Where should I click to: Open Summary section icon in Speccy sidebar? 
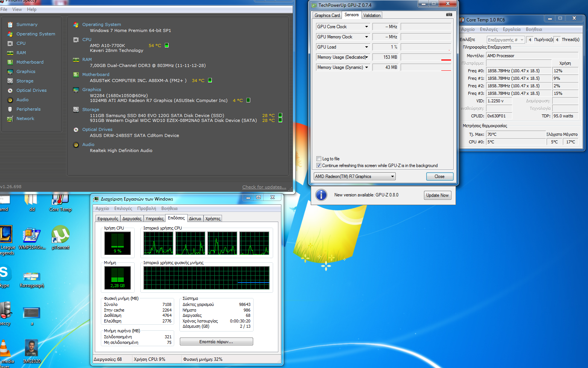pyautogui.click(x=10, y=24)
